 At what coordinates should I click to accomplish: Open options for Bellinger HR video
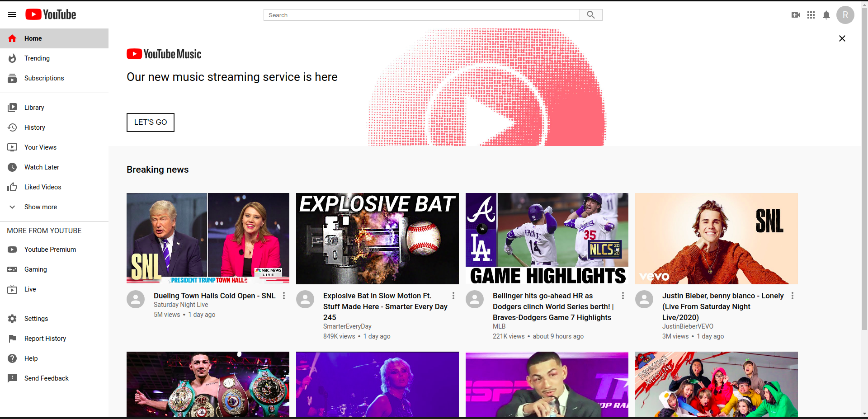(623, 296)
